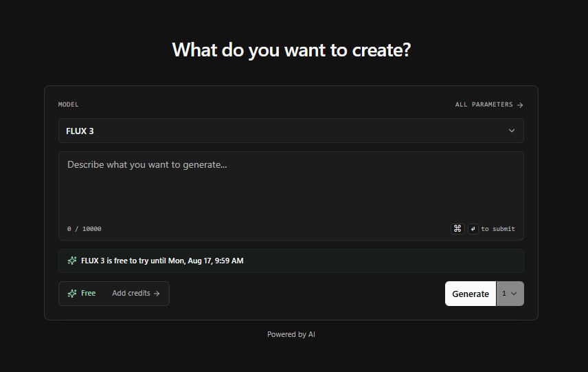588x372 pixels.
Task: Click the chevron in the model selector
Action: (x=512, y=131)
